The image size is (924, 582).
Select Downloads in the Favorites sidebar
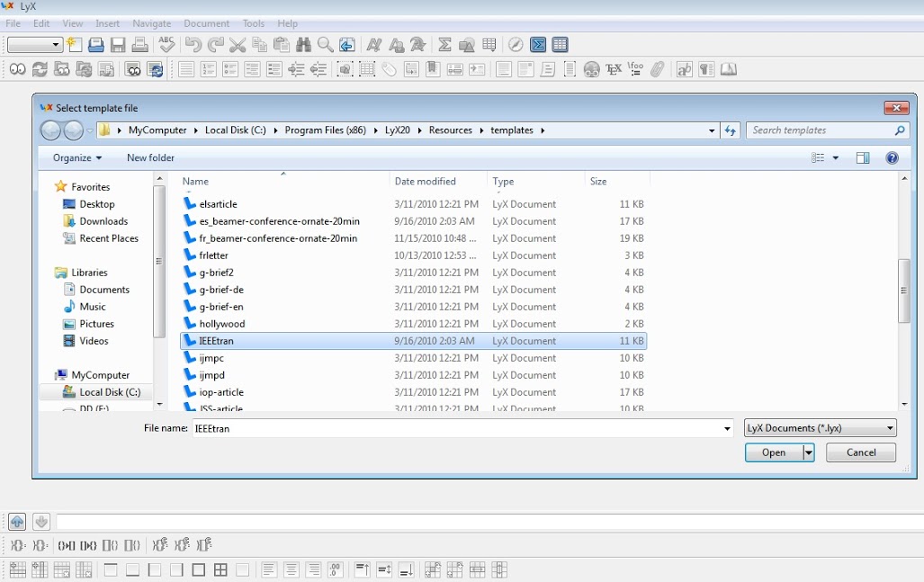[103, 221]
